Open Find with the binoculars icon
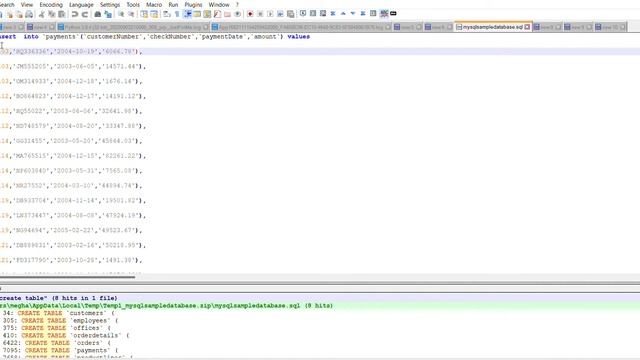640x360 pixels. pos(98,14)
